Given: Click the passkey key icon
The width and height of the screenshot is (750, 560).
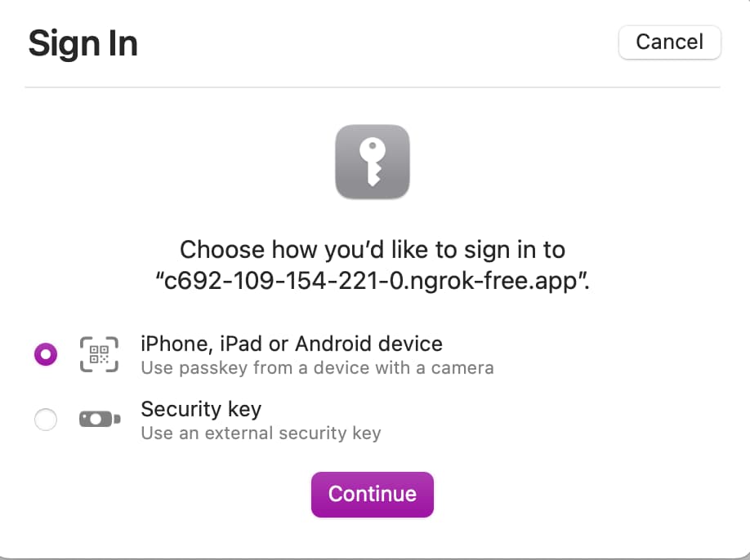Looking at the screenshot, I should point(373,162).
